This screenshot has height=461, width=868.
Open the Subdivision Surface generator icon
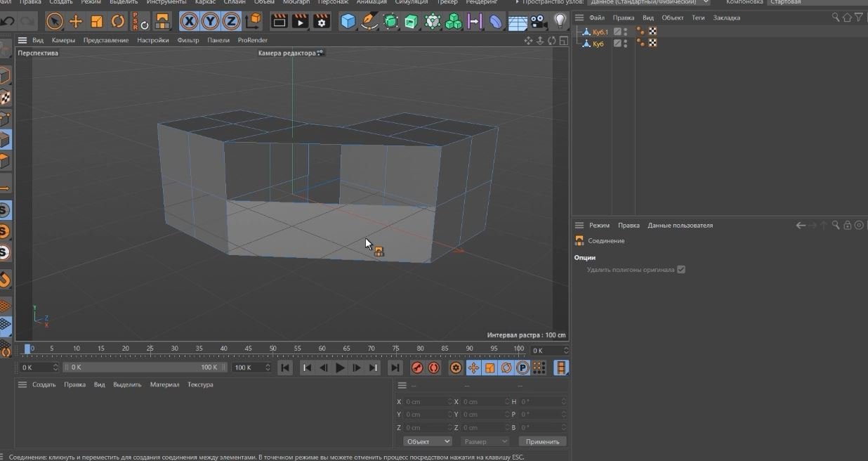[x=390, y=22]
